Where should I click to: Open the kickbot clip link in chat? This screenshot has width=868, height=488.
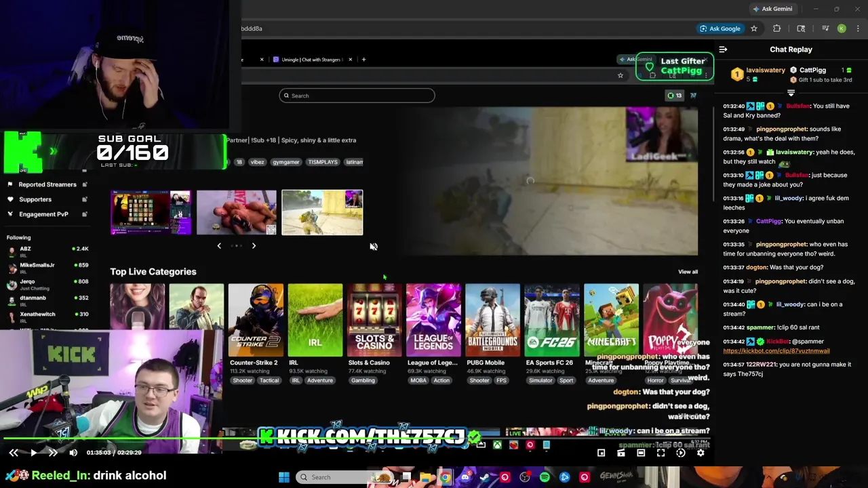click(x=776, y=351)
